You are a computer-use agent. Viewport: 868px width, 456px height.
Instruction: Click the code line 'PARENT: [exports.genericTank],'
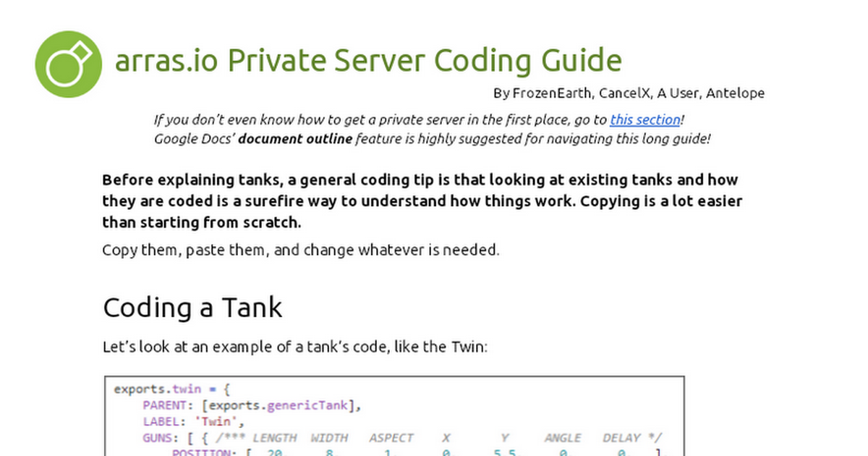tap(252, 405)
